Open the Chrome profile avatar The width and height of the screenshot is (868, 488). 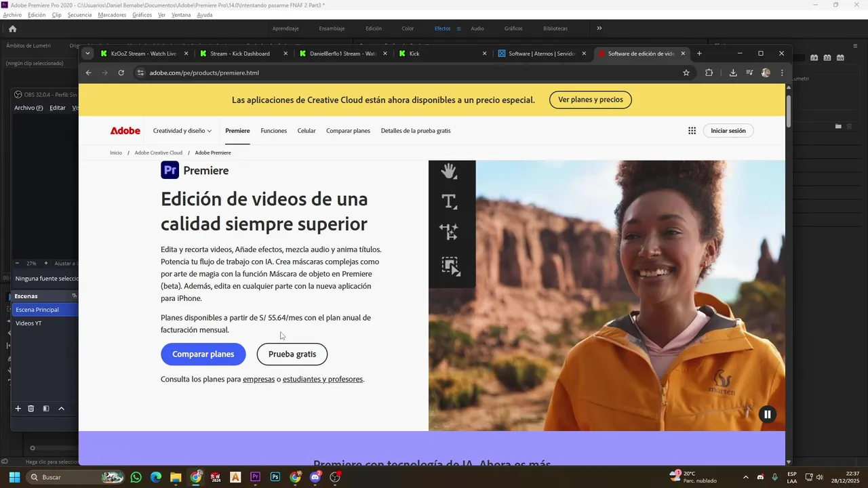766,73
